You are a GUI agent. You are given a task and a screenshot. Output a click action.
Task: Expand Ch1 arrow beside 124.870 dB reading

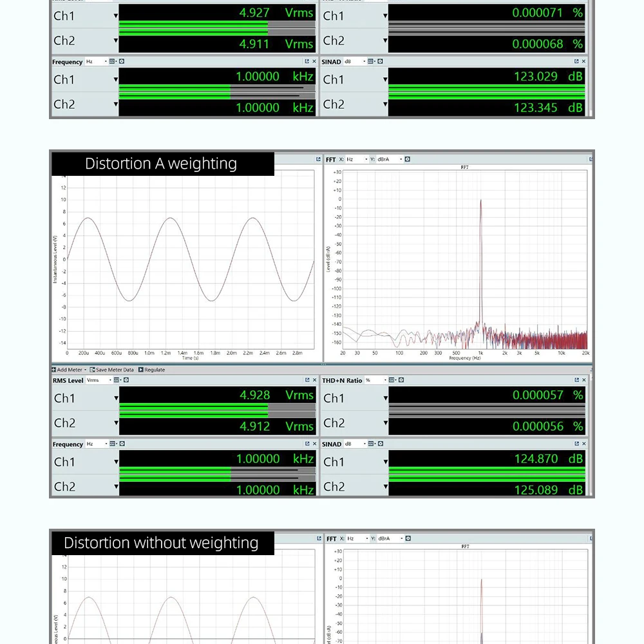[x=385, y=462]
